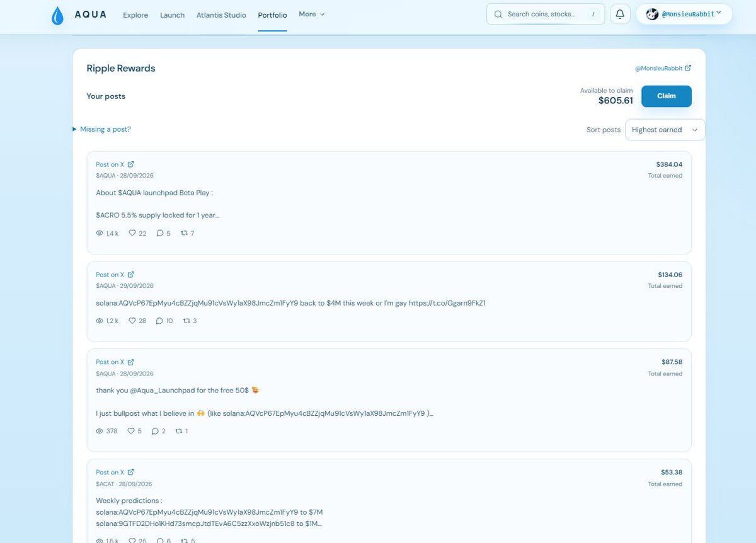Viewport: 756px width, 543px height.
Task: Click the MonsieuRabbit avatar picture
Action: point(652,14)
